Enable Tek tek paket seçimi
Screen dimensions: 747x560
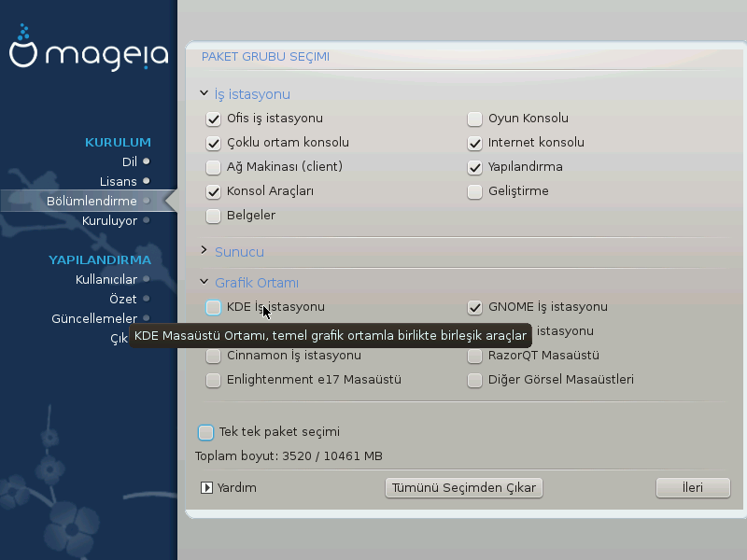205,432
